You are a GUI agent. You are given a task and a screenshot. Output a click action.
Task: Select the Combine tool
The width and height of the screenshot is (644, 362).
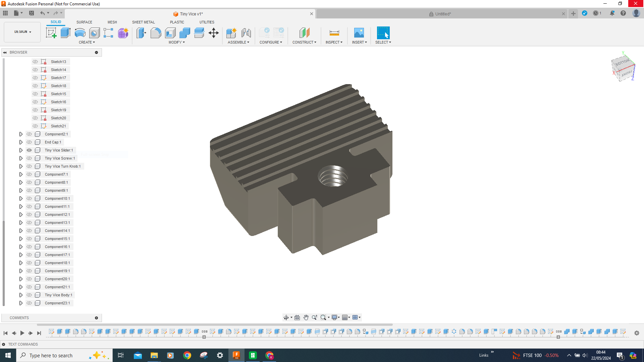pos(184,33)
